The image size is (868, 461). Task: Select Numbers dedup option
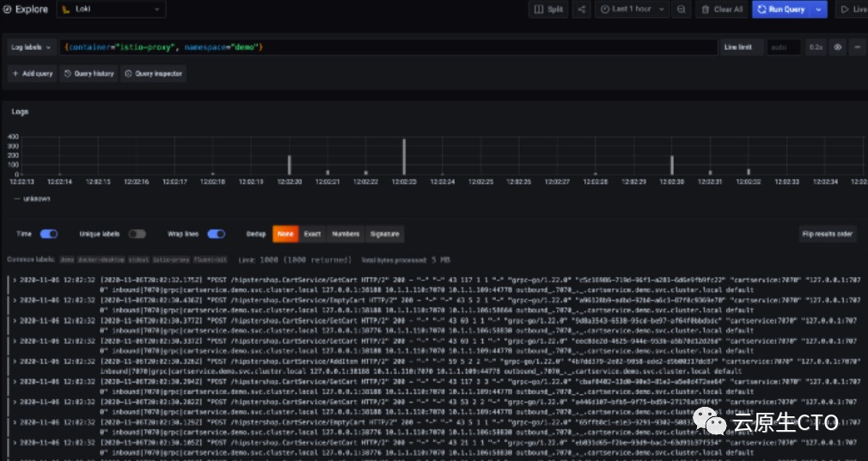coord(345,234)
